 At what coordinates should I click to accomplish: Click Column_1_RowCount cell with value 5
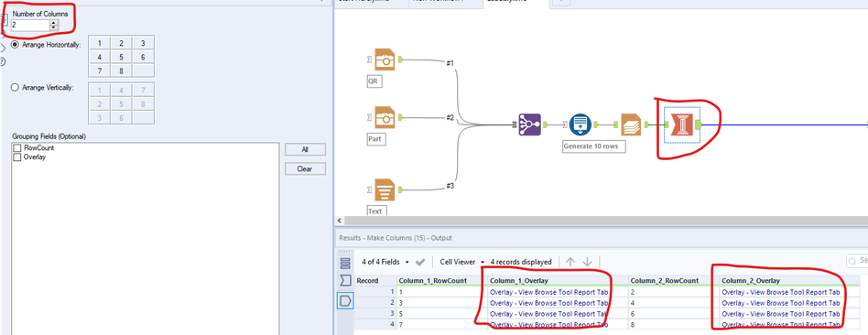[441, 314]
